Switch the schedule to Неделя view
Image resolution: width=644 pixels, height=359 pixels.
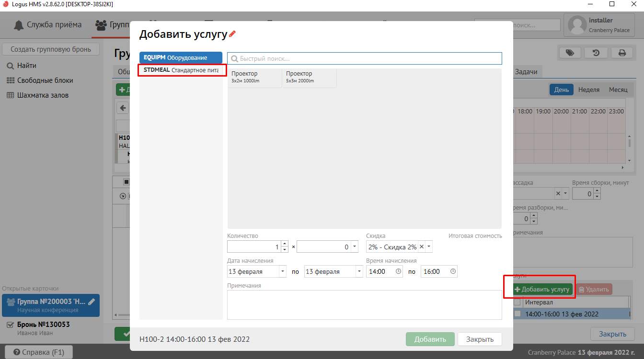[x=589, y=90]
